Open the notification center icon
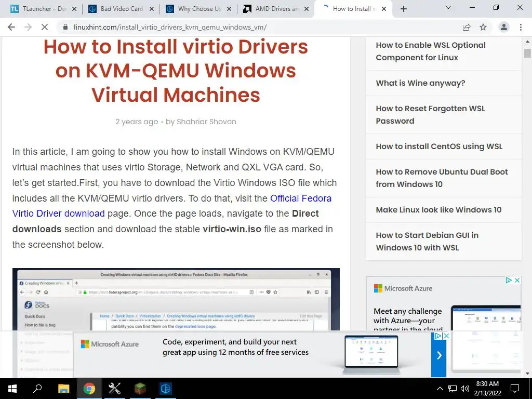Viewport: 532px width, 399px height. (x=515, y=389)
